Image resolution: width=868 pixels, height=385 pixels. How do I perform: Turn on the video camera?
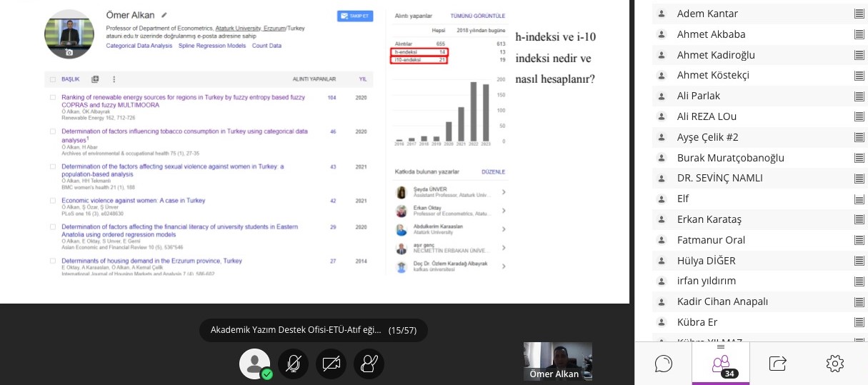(x=331, y=364)
